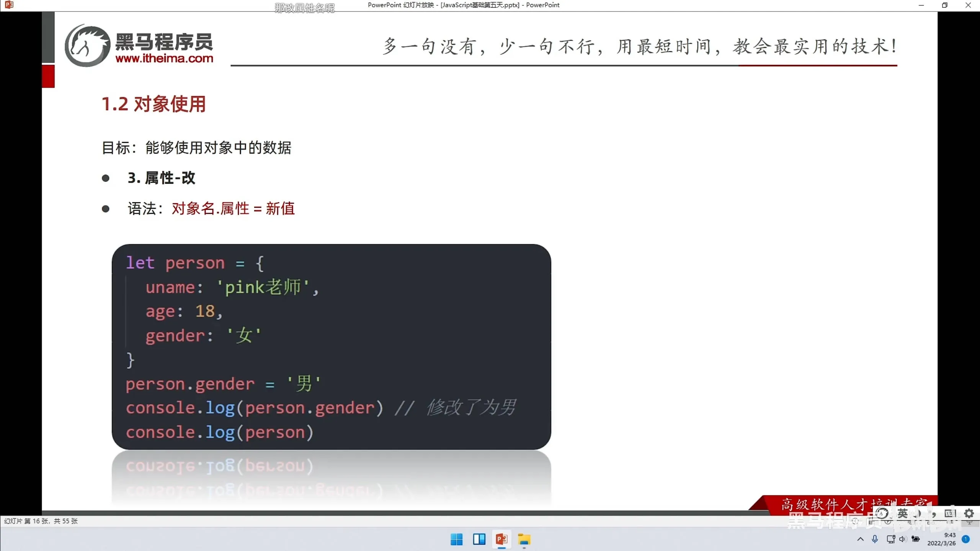Expand the hidden tray icons chevron
The height and width of the screenshot is (551, 980).
click(860, 539)
